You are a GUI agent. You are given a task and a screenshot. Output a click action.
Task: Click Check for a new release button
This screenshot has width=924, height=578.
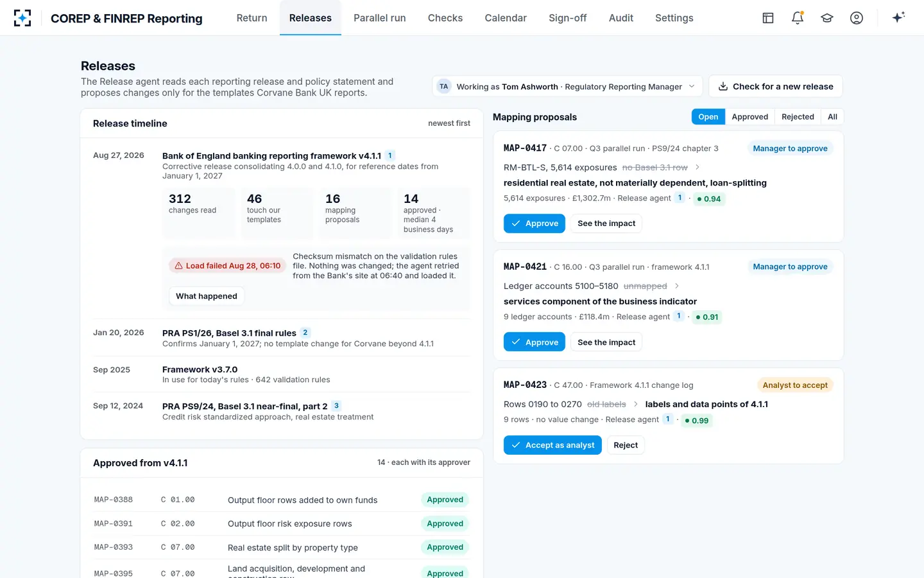click(776, 86)
